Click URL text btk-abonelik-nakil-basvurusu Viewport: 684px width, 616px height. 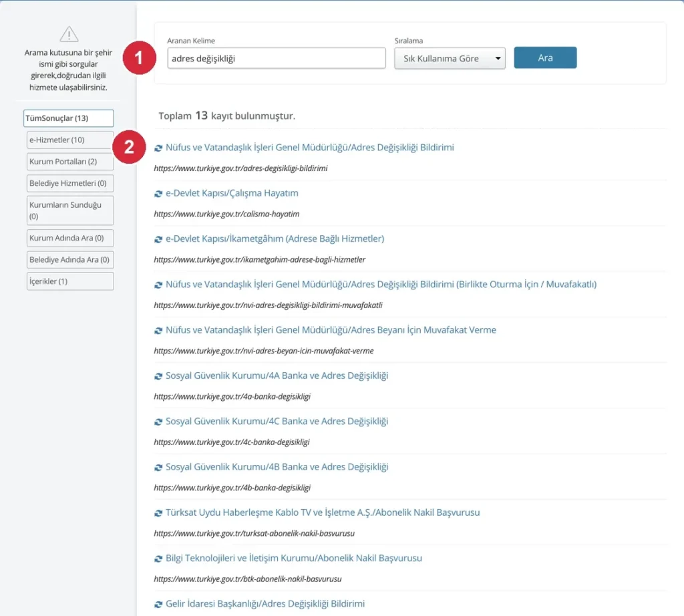click(x=248, y=579)
